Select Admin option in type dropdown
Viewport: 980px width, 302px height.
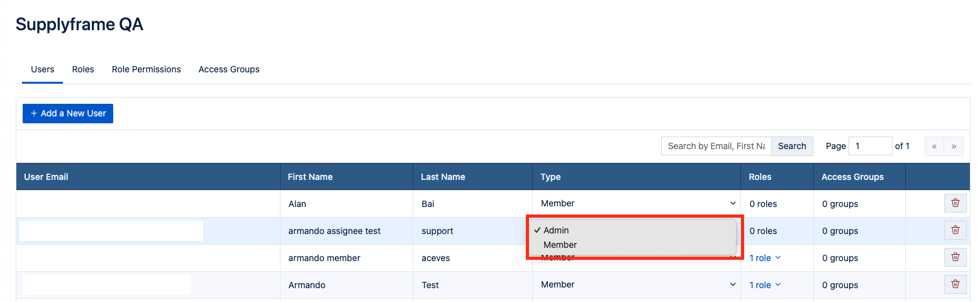556,230
